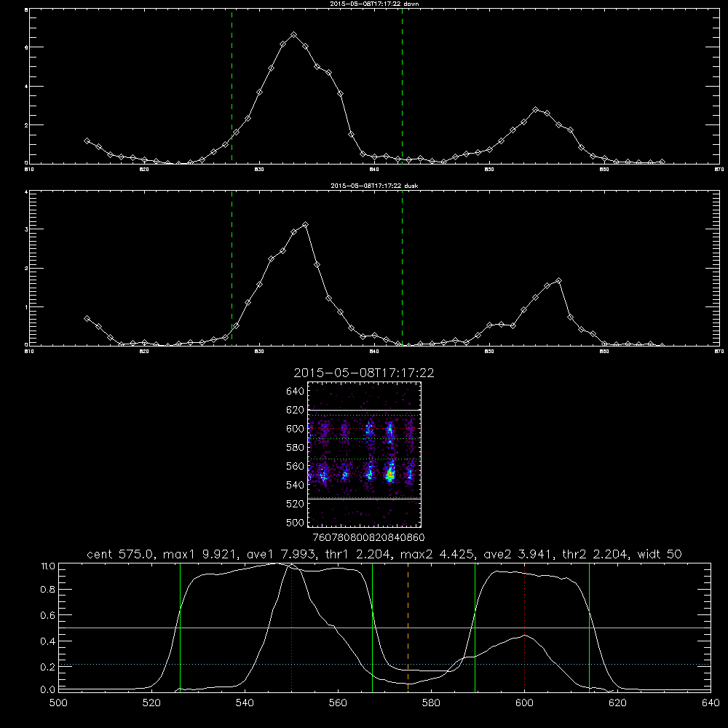Click x-axis label '560' of the bottom plot

pyautogui.click(x=338, y=703)
